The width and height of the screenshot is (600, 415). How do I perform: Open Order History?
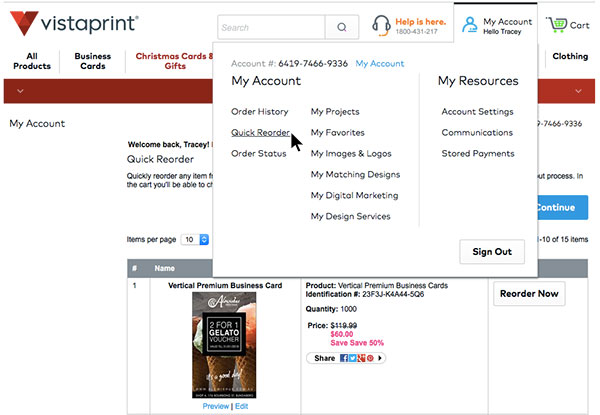[x=259, y=112]
